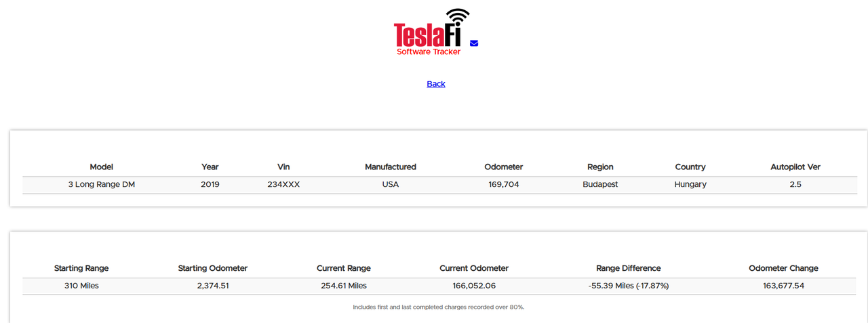The height and width of the screenshot is (323, 868).
Task: Select the Vin column header
Action: click(x=283, y=167)
